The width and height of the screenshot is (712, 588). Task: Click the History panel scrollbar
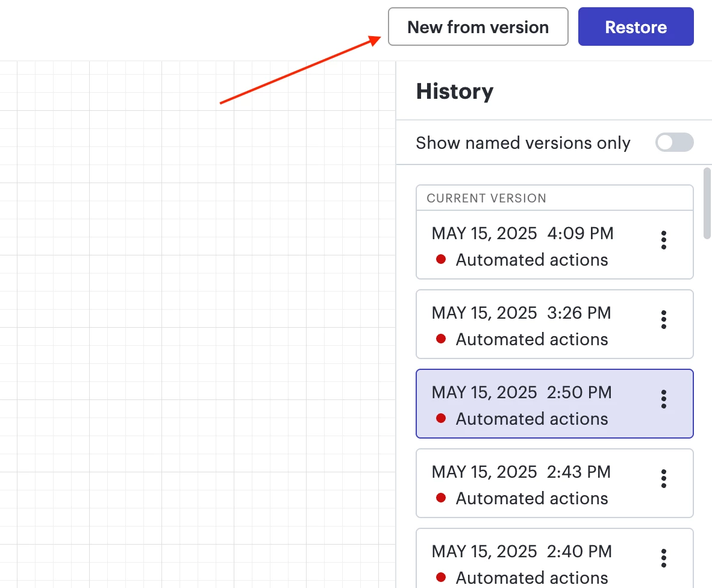coord(707,203)
